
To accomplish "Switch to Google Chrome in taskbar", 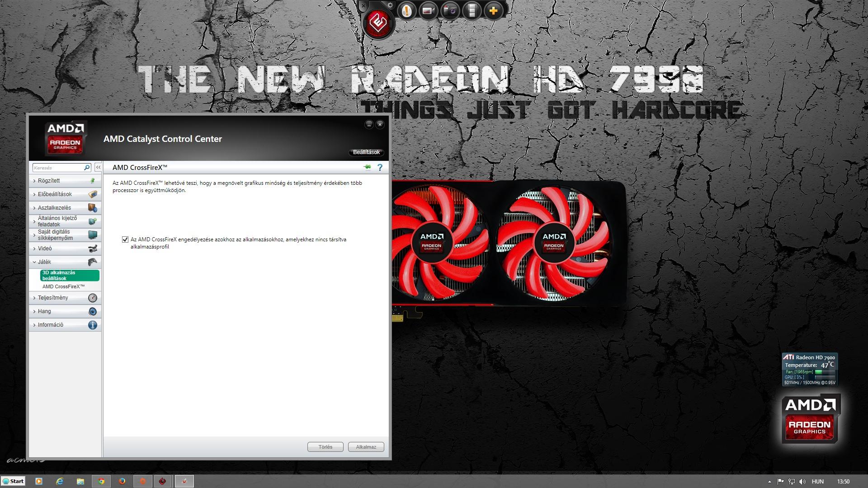I will pyautogui.click(x=101, y=481).
